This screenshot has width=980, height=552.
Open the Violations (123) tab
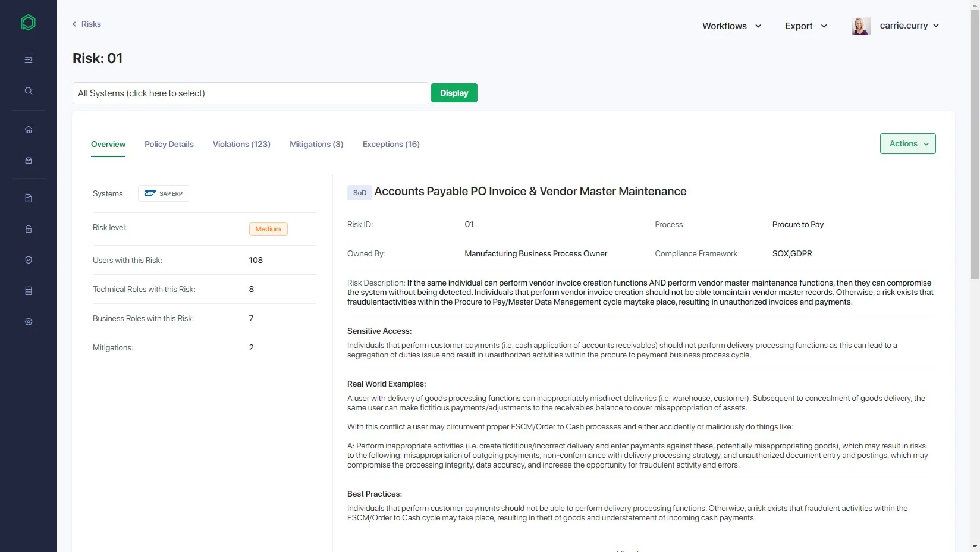pyautogui.click(x=241, y=145)
